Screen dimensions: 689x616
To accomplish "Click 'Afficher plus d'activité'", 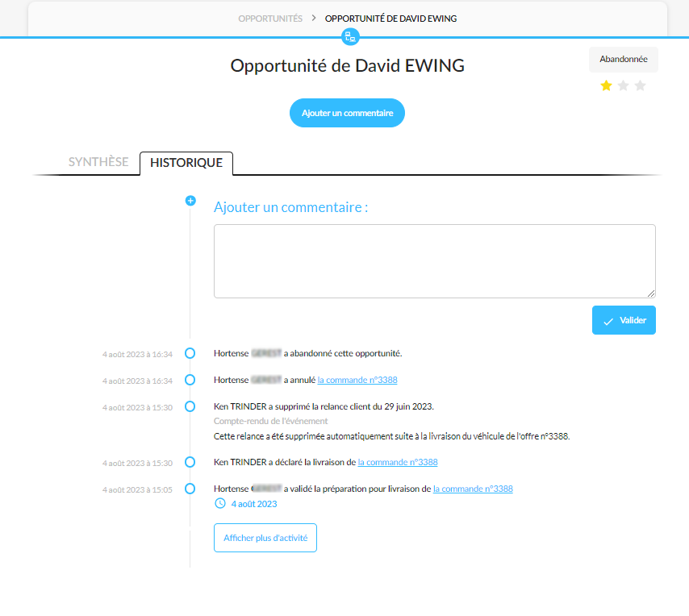I will pyautogui.click(x=265, y=538).
